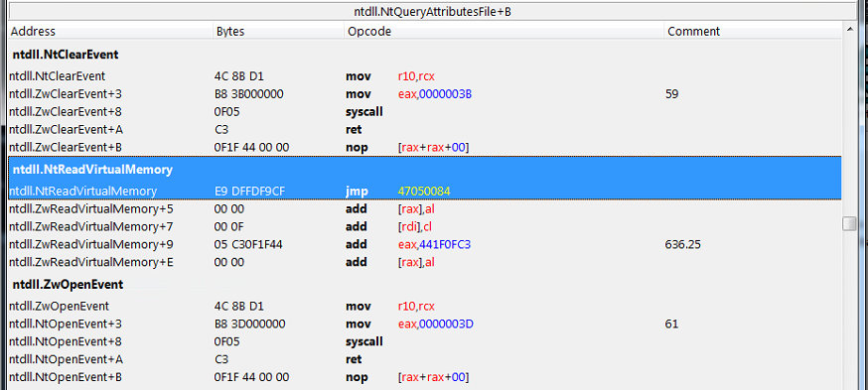Click operand eax,0000003D
Viewport: 868px width, 390px height.
pyautogui.click(x=436, y=324)
